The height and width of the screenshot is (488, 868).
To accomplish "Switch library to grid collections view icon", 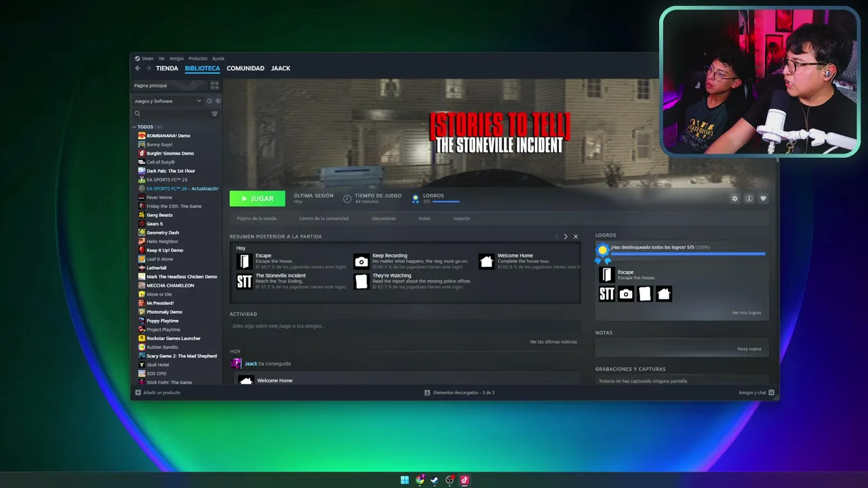I will (x=215, y=85).
